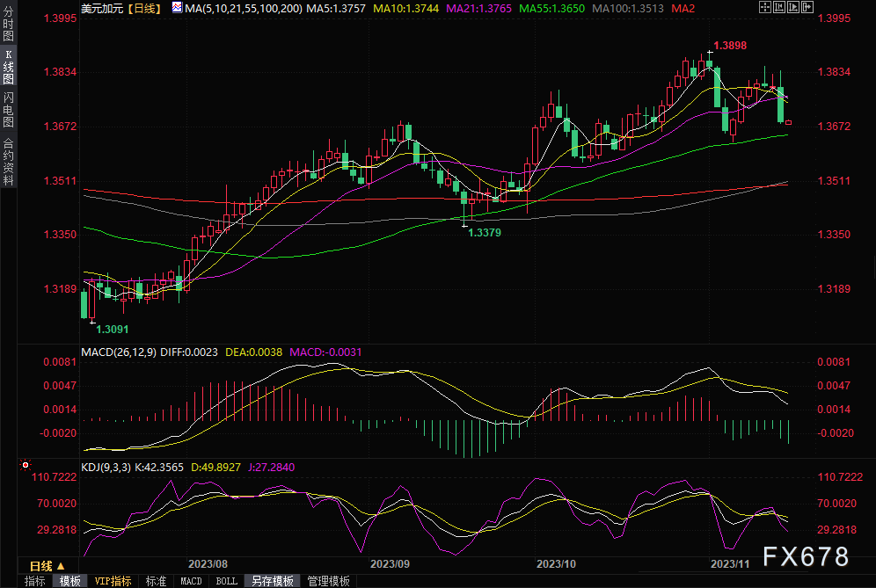Open the VIP指标 tab
The image size is (876, 588).
[x=113, y=581]
